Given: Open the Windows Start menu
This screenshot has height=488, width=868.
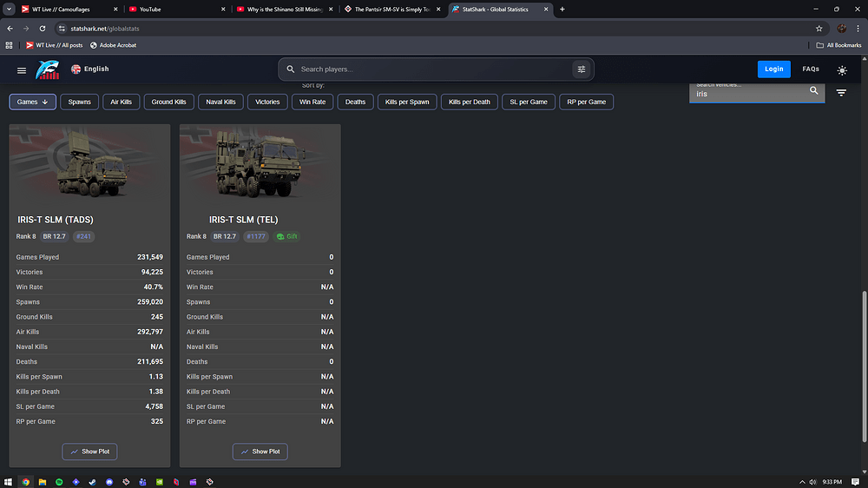Looking at the screenshot, I should pos(8,482).
